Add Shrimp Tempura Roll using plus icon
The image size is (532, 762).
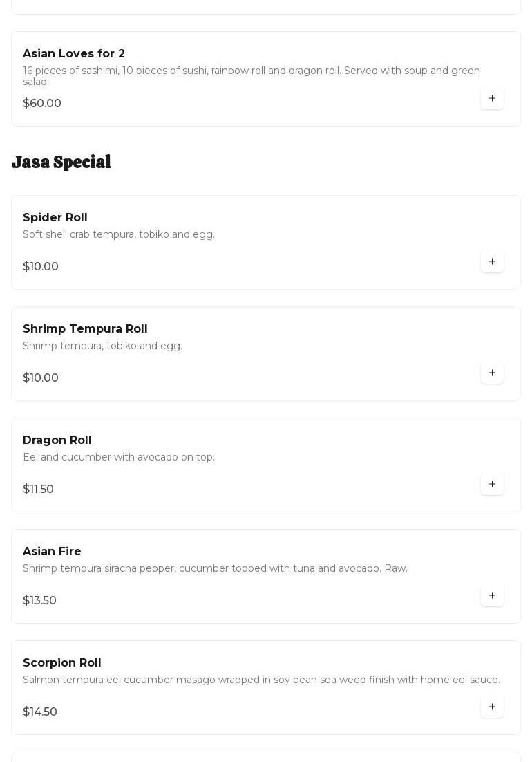pyautogui.click(x=492, y=373)
